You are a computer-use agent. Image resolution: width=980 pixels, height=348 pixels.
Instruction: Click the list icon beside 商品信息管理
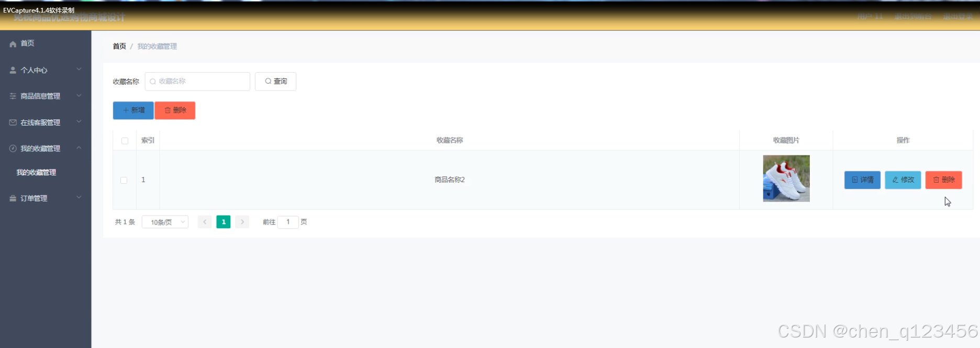pos(13,96)
